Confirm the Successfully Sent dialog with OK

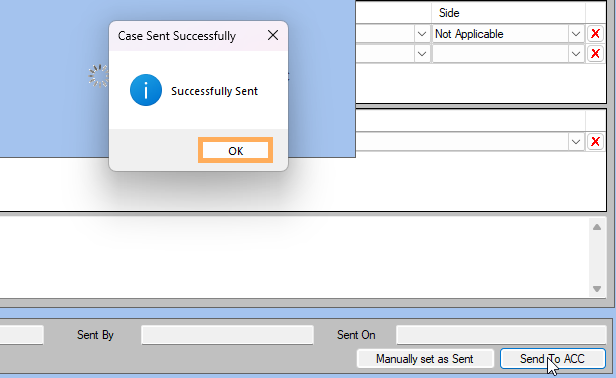(x=235, y=150)
